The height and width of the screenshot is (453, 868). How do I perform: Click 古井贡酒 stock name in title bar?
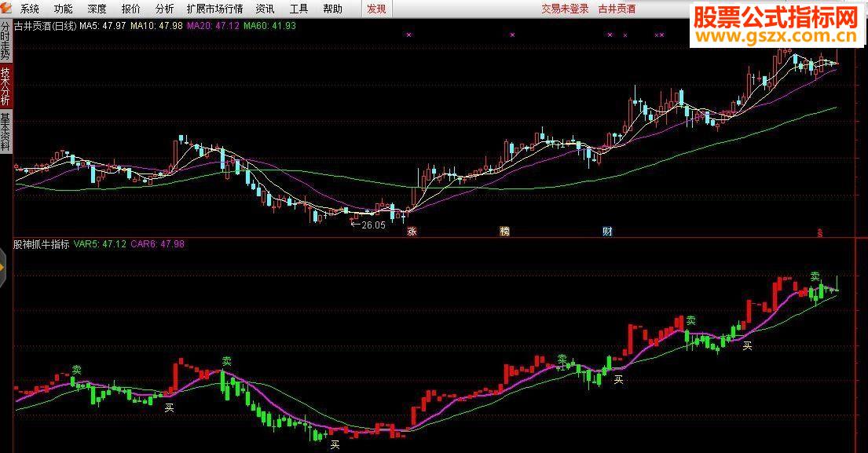tap(617, 9)
